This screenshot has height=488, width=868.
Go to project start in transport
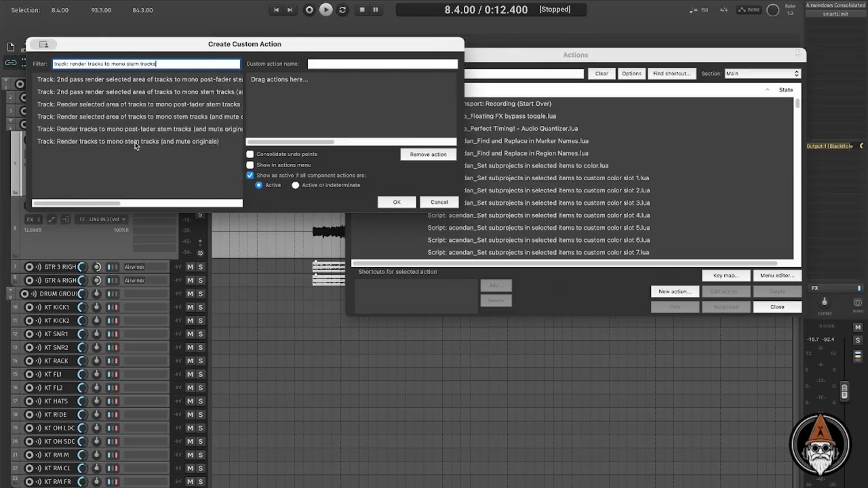(x=276, y=9)
